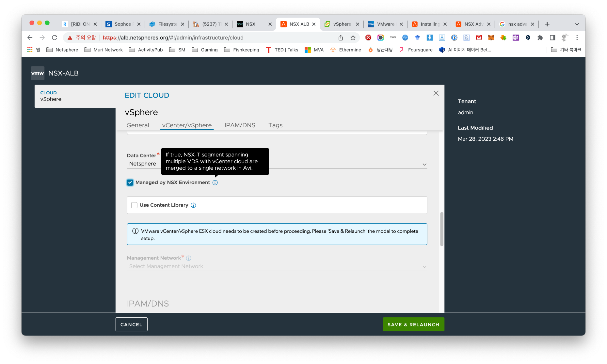Open the ActivityPub bookmarks folder
Viewport: 607px width, 364px height.
(x=146, y=50)
